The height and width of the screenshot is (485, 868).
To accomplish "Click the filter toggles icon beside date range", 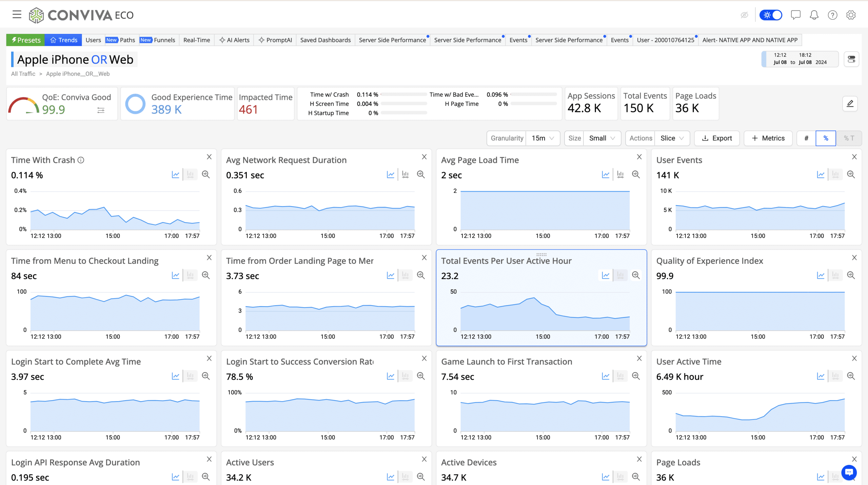I will click(x=851, y=59).
